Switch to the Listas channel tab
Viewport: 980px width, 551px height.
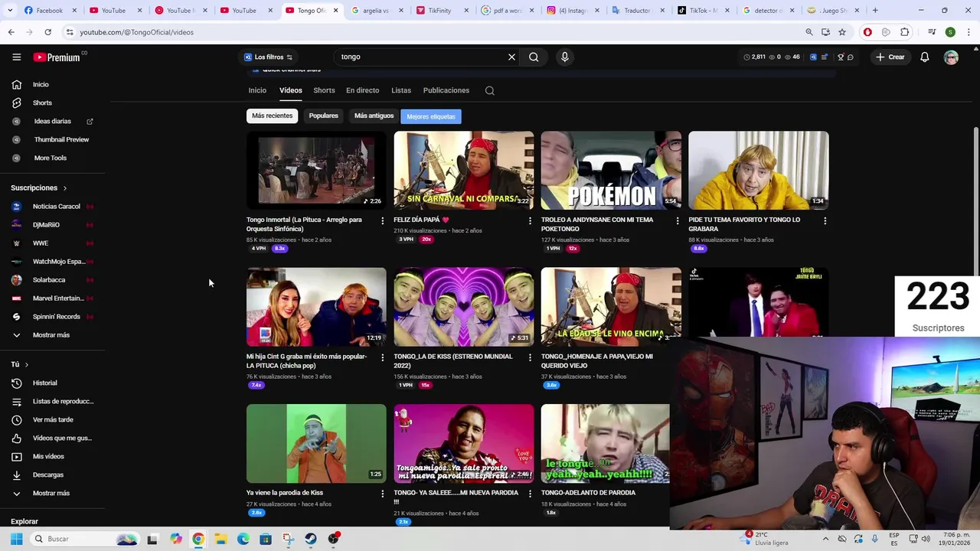pos(401,90)
